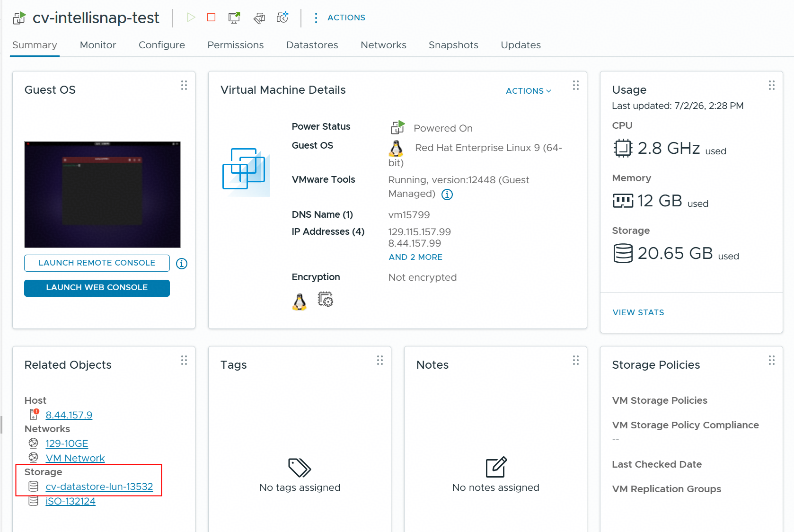Image resolution: width=794 pixels, height=532 pixels.
Task: Click the Take Snapshot icon in toolbar
Action: click(x=282, y=18)
